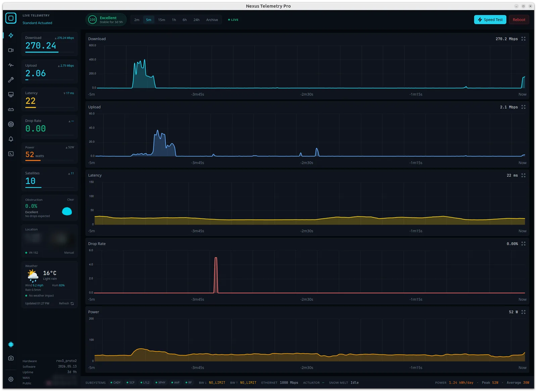The height and width of the screenshot is (392, 537).
Task: Click the upload bandwidth NO_LIMIT value
Action: pos(248,383)
